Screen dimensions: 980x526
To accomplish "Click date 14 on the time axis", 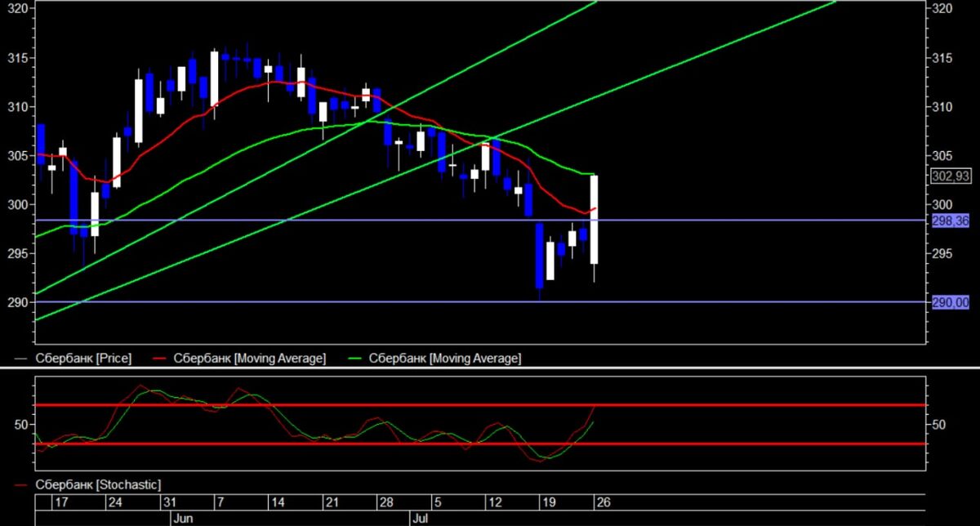I will click(x=277, y=501).
